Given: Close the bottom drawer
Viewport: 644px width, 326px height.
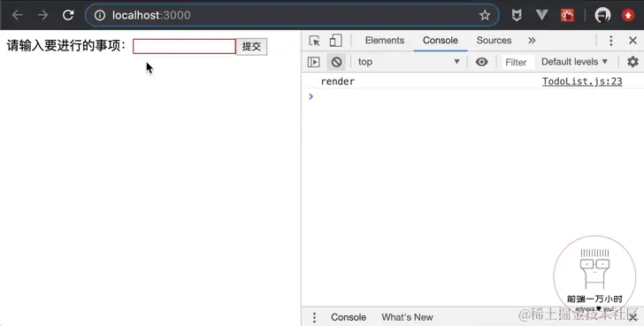Looking at the screenshot, I should [x=632, y=317].
